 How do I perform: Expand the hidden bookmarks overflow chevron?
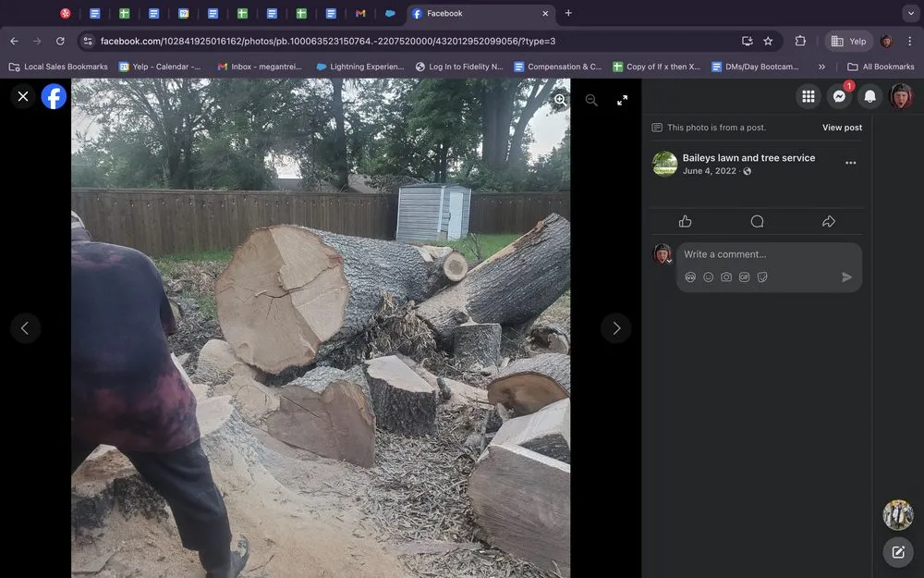[821, 67]
